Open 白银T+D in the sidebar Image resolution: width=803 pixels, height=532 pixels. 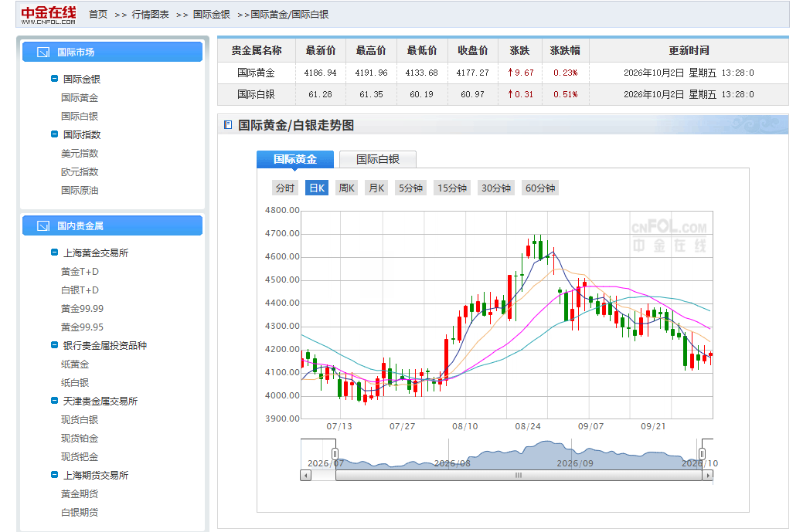(x=80, y=290)
